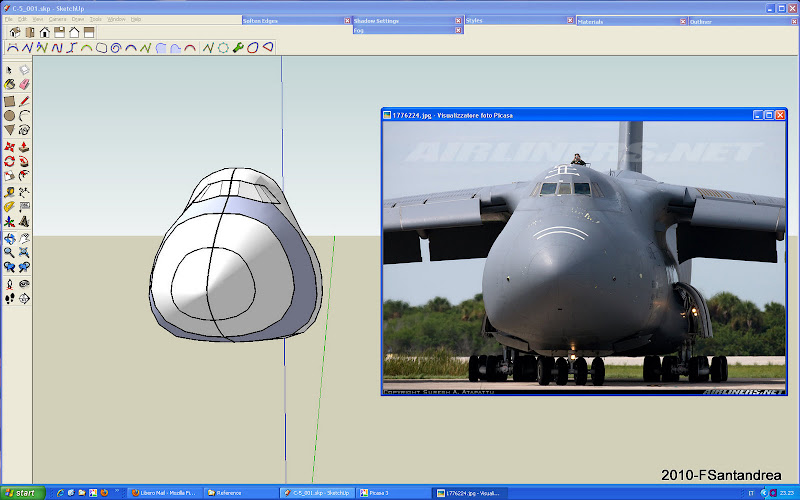This screenshot has height=500, width=800.
Task: Click the Select arrow tool
Action: coord(9,70)
